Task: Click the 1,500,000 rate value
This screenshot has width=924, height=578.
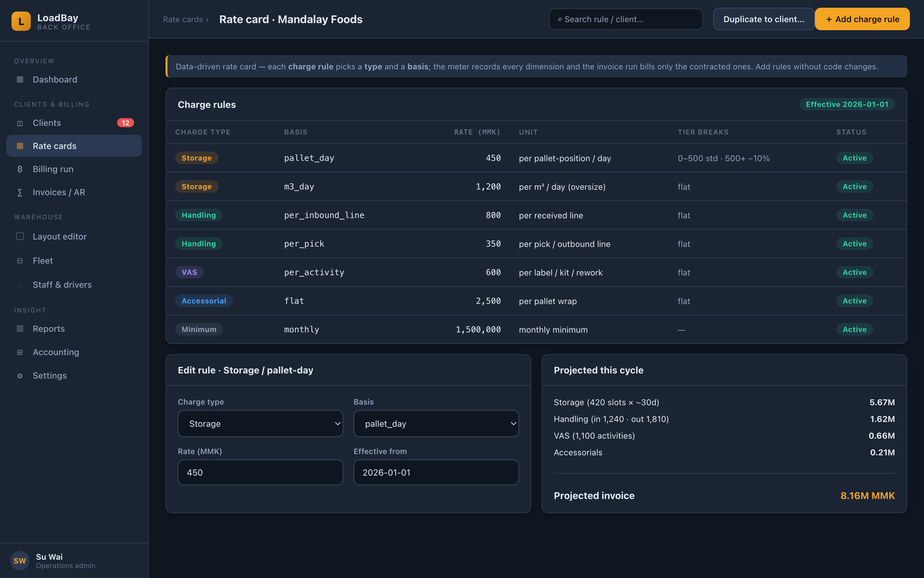Action: [478, 329]
